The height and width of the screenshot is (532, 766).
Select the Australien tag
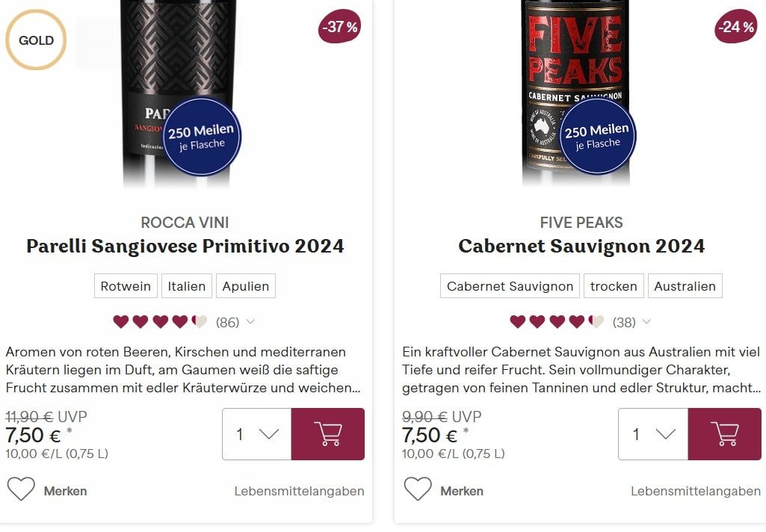685,285
